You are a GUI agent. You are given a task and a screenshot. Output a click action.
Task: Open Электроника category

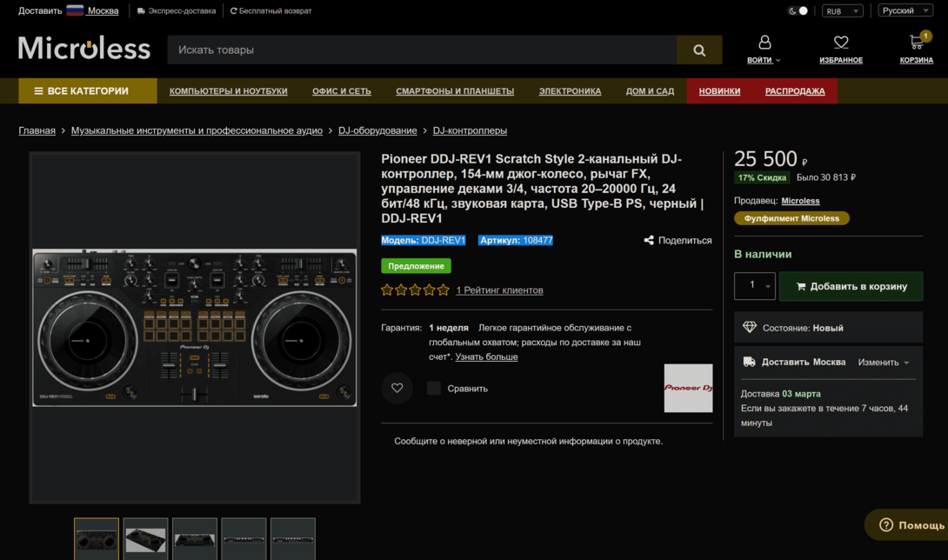pos(570,91)
